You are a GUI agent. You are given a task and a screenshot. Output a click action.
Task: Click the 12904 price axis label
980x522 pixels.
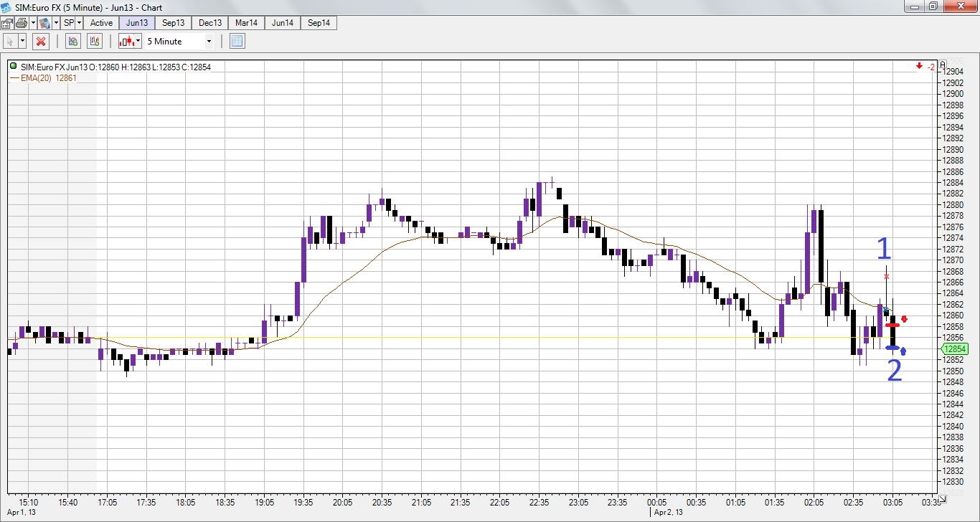(954, 72)
